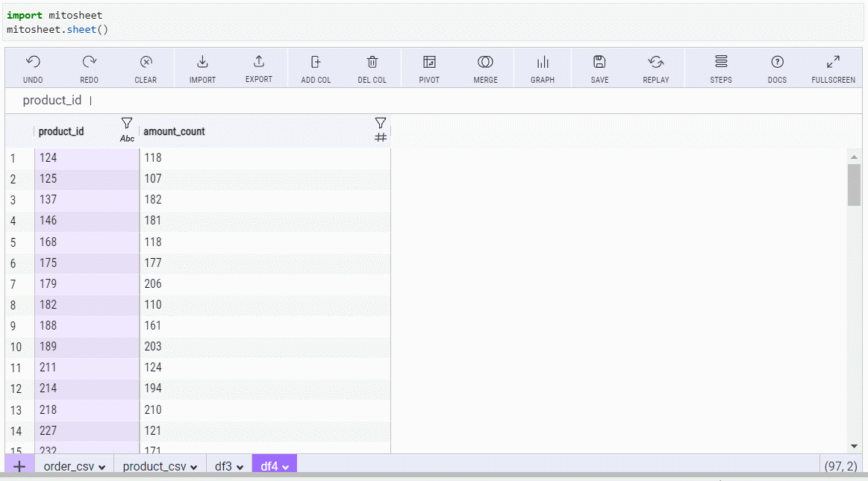Switch to the order_csv sheet tab
Image resolution: width=868 pixels, height=481 pixels.
[x=68, y=467]
